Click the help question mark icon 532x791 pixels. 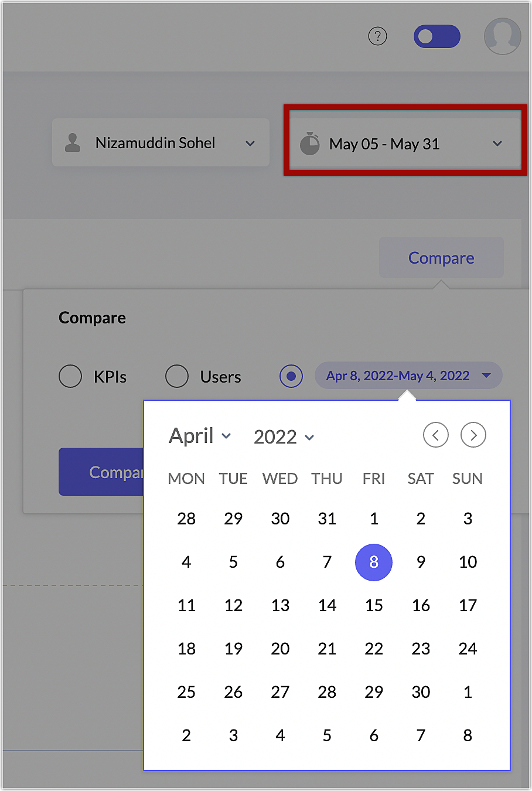click(x=377, y=36)
